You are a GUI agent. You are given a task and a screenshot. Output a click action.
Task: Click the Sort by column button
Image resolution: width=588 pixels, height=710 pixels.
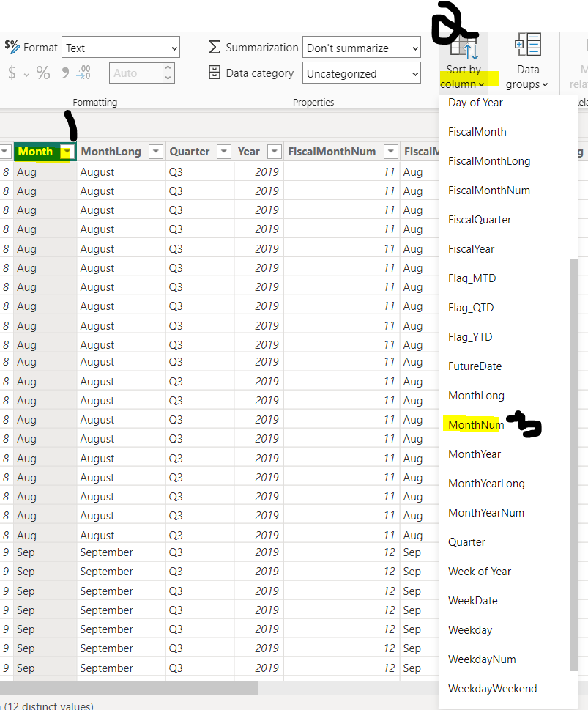click(463, 64)
